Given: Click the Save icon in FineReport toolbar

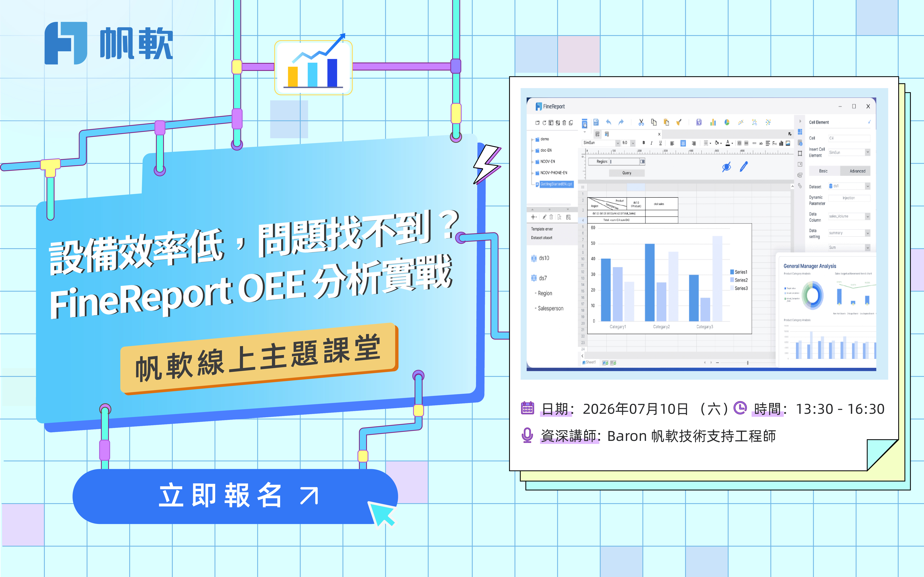Looking at the screenshot, I should [x=596, y=122].
